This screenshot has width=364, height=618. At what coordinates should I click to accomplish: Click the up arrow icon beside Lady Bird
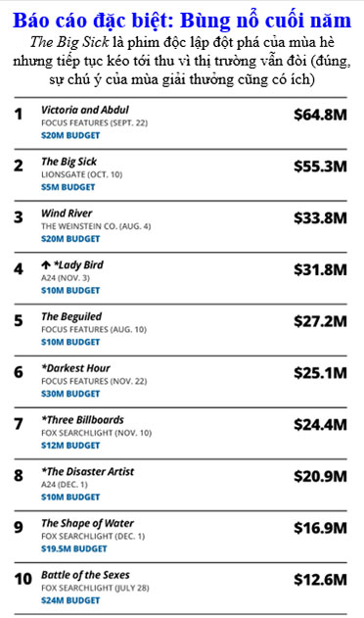pyautogui.click(x=46, y=265)
